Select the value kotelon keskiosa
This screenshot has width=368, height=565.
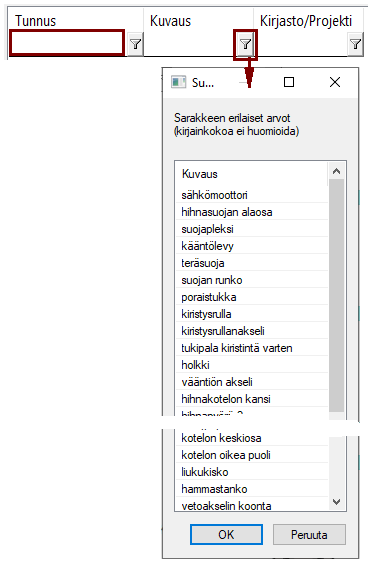pyautogui.click(x=252, y=438)
